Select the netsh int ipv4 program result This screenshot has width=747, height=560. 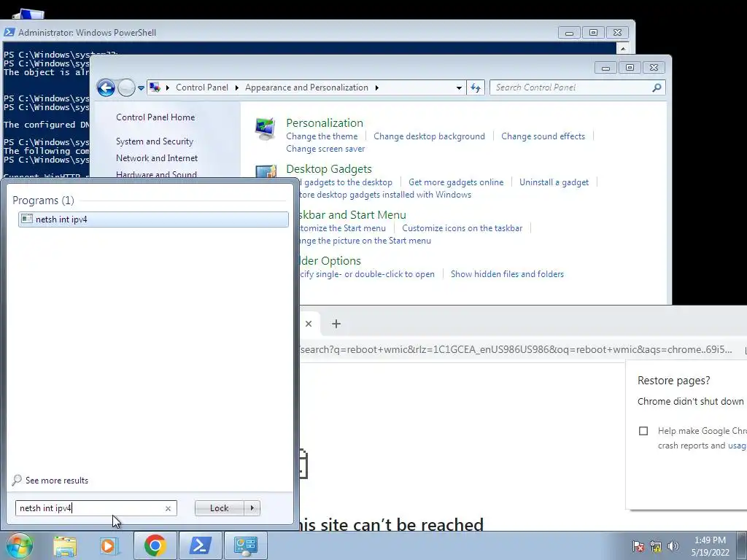(153, 219)
